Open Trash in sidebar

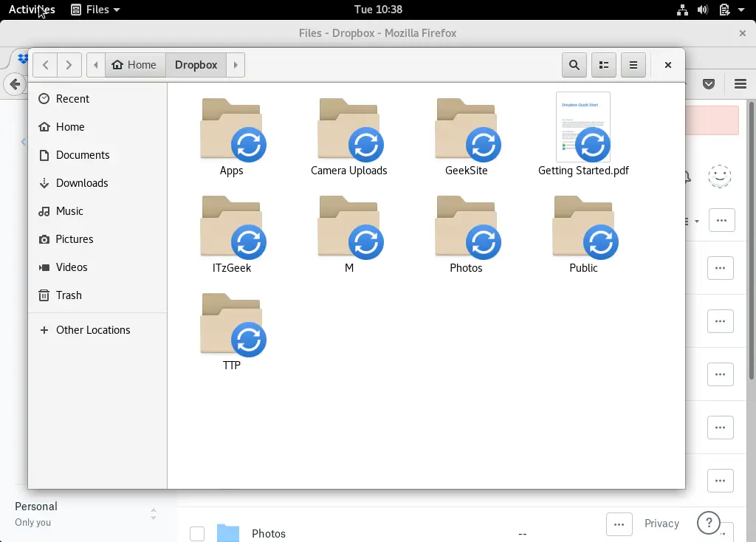click(97, 295)
